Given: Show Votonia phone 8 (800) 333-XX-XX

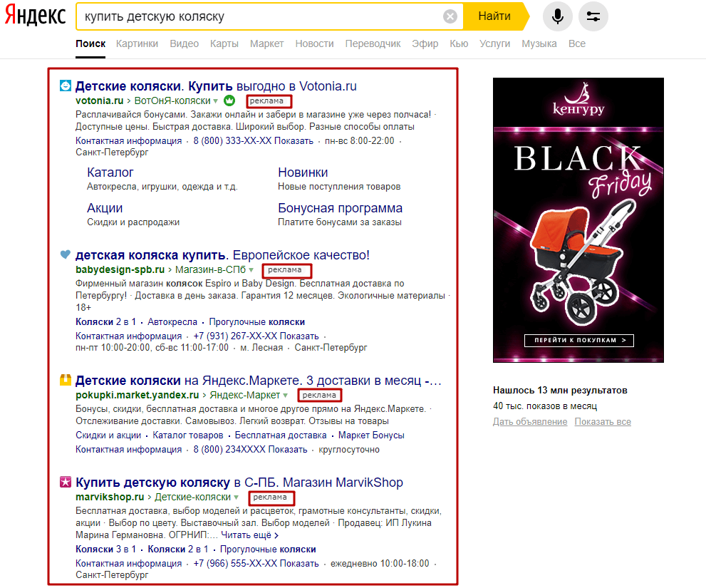Looking at the screenshot, I should coord(253,140).
